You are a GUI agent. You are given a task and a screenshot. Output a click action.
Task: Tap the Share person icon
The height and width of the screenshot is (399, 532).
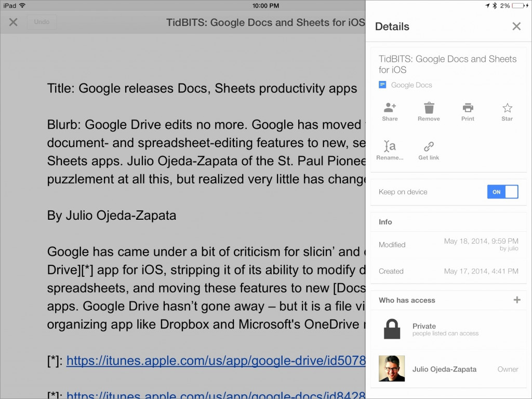390,108
